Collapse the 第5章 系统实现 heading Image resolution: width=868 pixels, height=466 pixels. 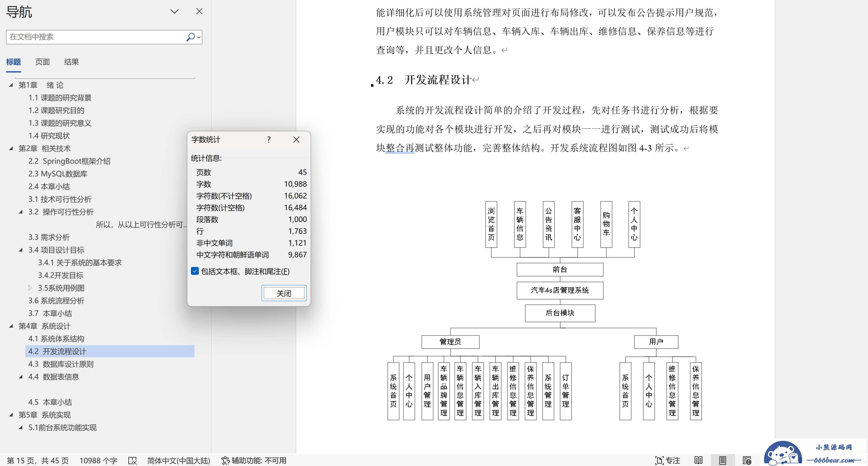pos(11,415)
